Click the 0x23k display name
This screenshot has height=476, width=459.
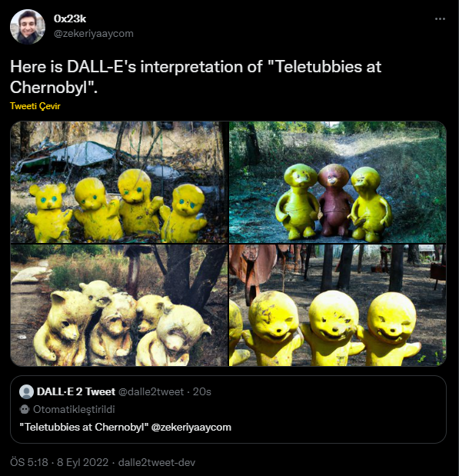pos(70,18)
